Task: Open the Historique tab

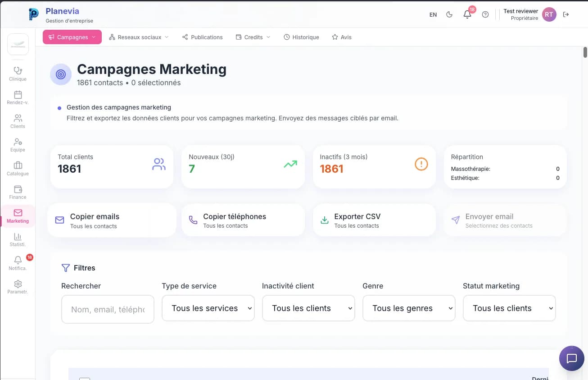Action: [301, 37]
